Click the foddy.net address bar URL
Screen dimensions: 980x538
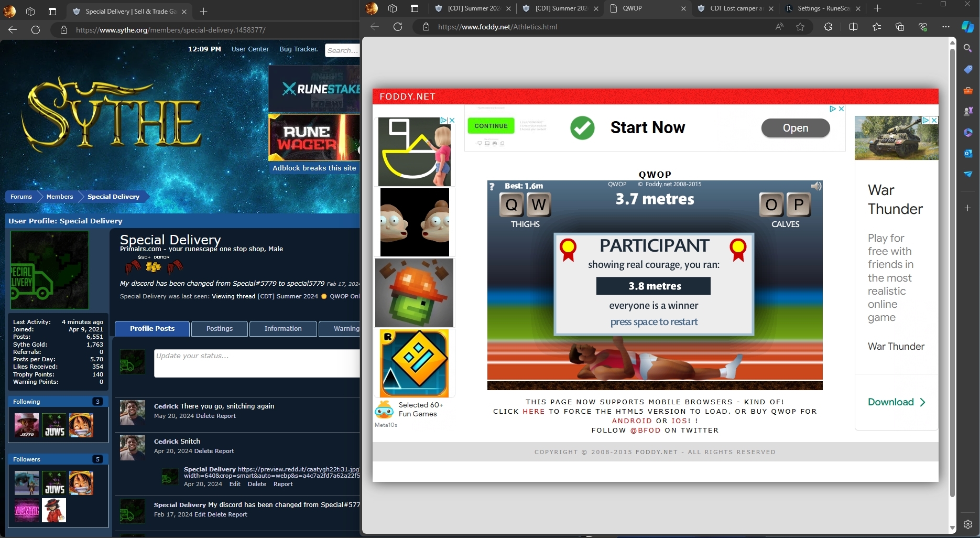497,27
